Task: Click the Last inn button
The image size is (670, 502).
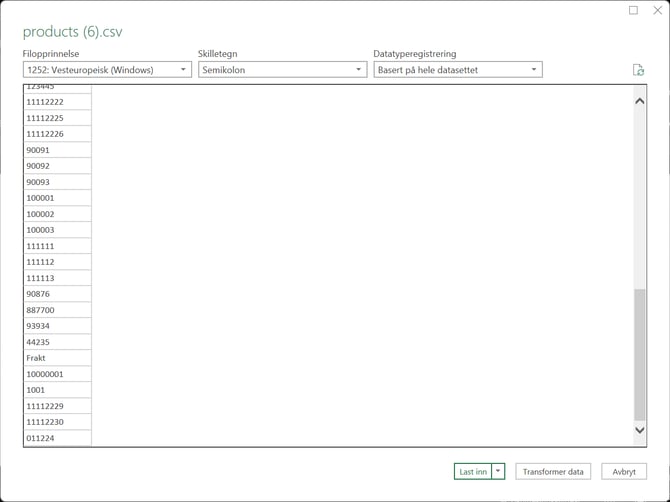Action: tap(473, 471)
